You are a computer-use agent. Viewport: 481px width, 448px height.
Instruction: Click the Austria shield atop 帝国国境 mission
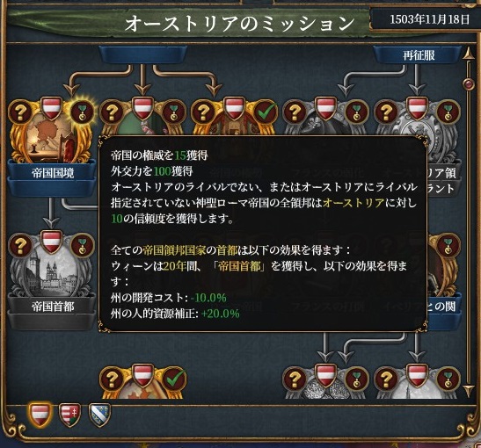[x=51, y=107]
